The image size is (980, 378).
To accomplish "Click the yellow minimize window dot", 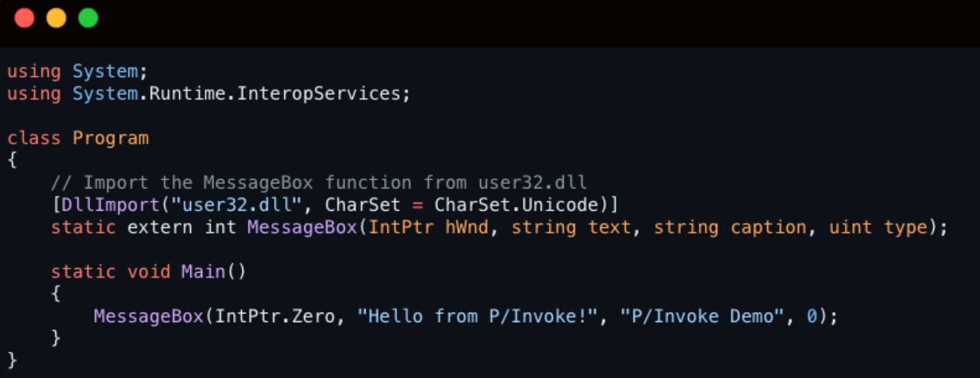I will coord(56,18).
